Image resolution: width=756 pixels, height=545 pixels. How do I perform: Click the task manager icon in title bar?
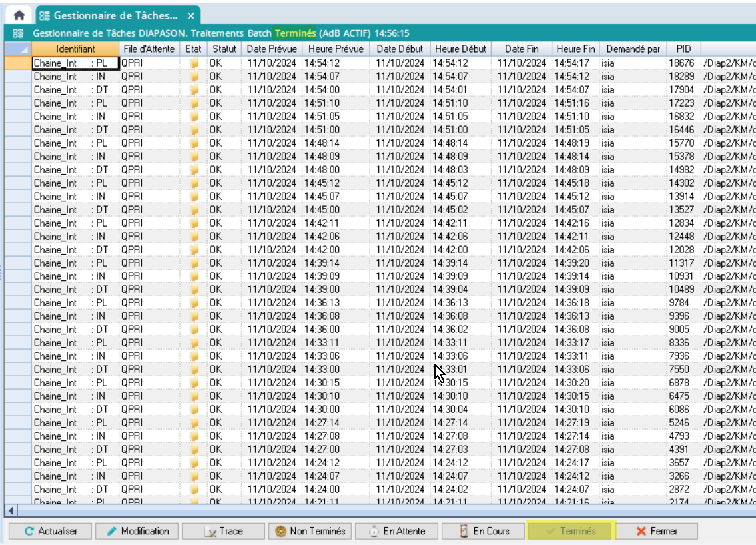[x=18, y=33]
